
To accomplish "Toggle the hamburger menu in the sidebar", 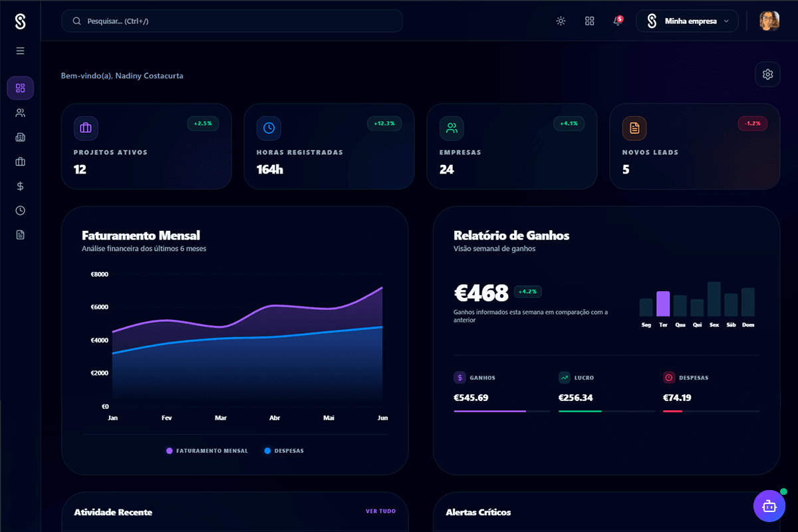I will click(20, 51).
